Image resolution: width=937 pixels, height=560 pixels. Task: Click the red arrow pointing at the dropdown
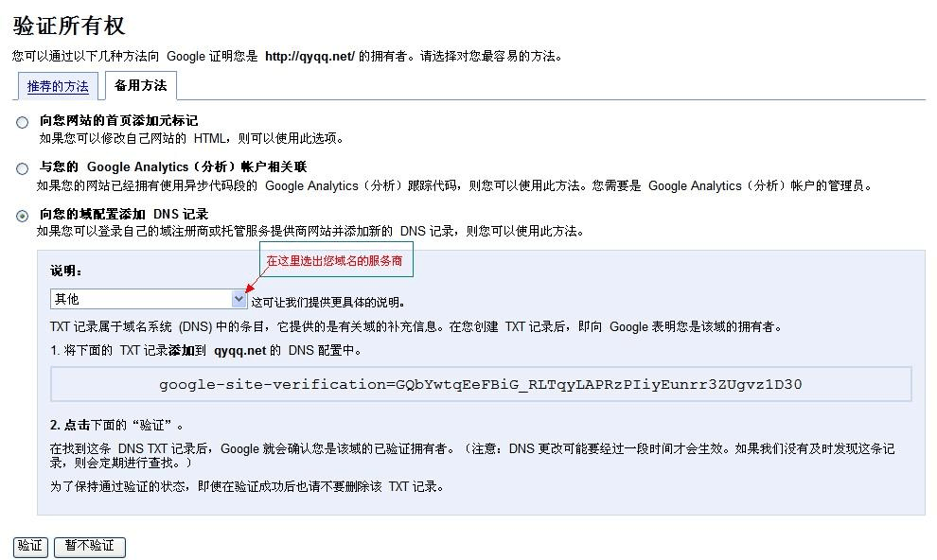point(254,285)
